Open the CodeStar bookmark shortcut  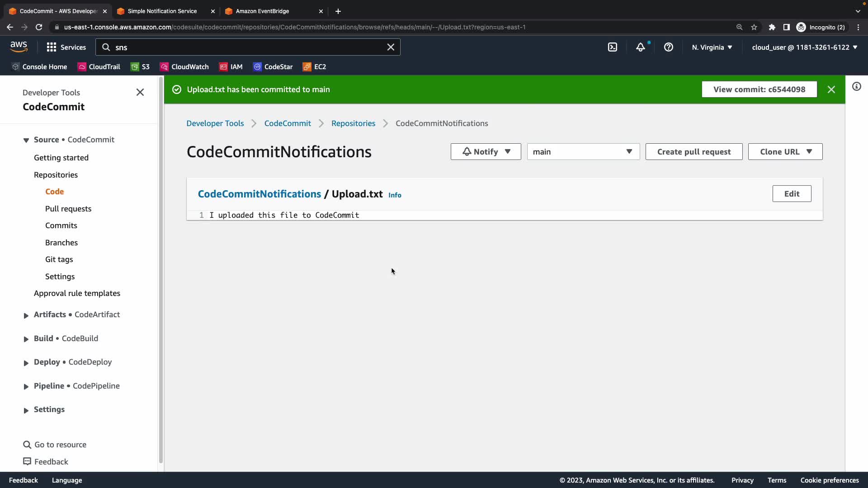[273, 66]
